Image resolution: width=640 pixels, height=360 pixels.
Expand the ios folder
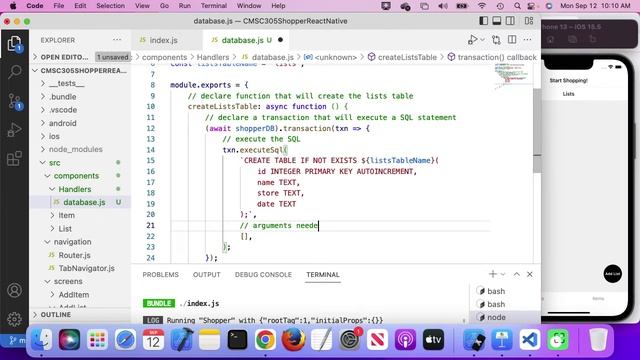pyautogui.click(x=54, y=136)
